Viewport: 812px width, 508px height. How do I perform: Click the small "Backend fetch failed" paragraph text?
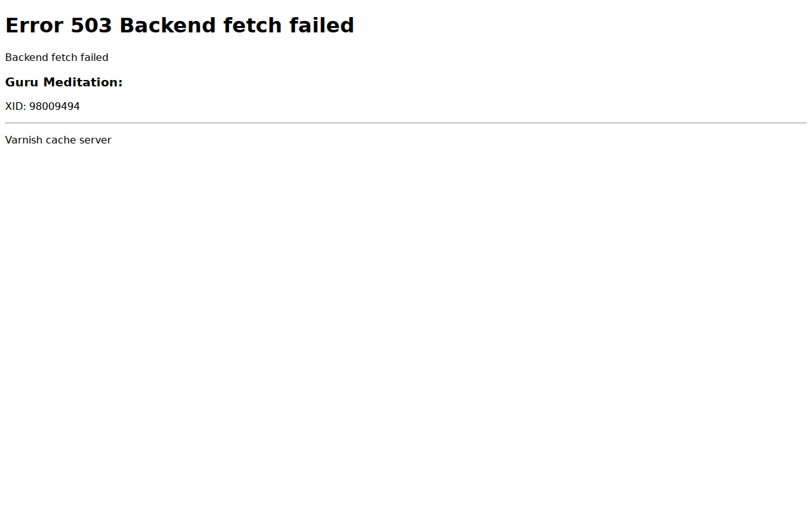point(56,57)
